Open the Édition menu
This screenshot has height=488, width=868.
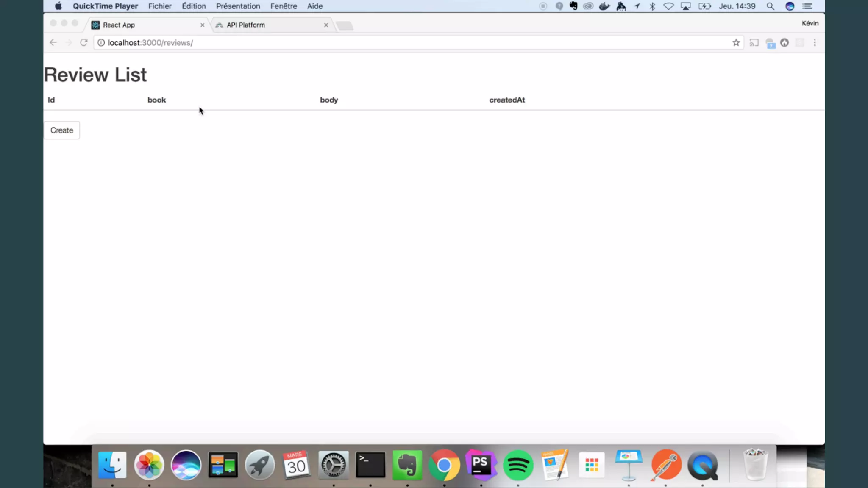point(194,6)
